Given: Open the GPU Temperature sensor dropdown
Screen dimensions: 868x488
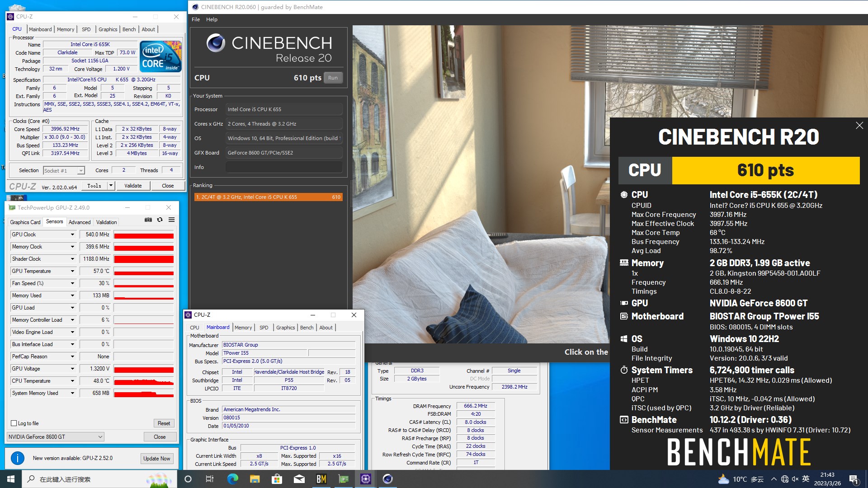Looking at the screenshot, I should tap(72, 271).
